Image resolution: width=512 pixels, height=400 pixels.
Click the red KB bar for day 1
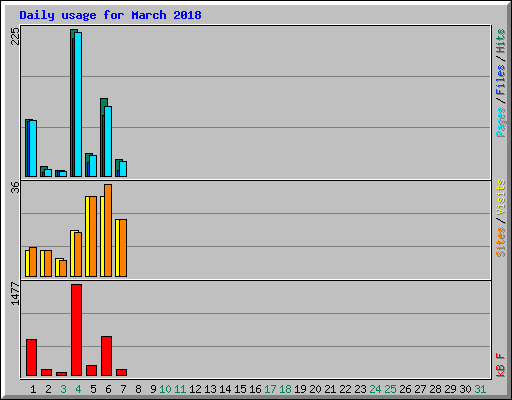(x=32, y=358)
